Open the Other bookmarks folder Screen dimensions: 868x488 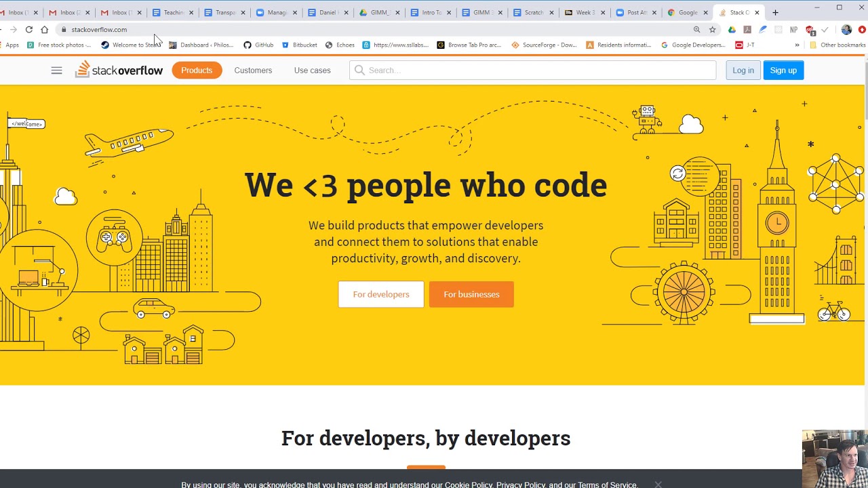[837, 45]
